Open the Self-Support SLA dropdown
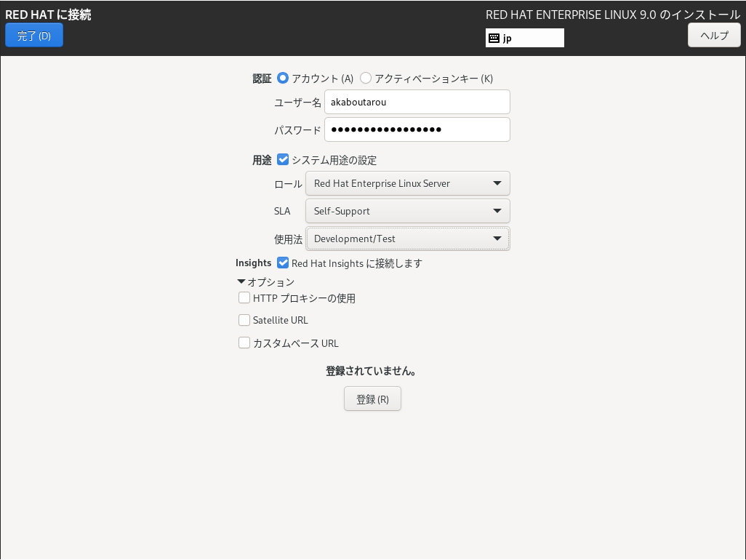 tap(407, 210)
